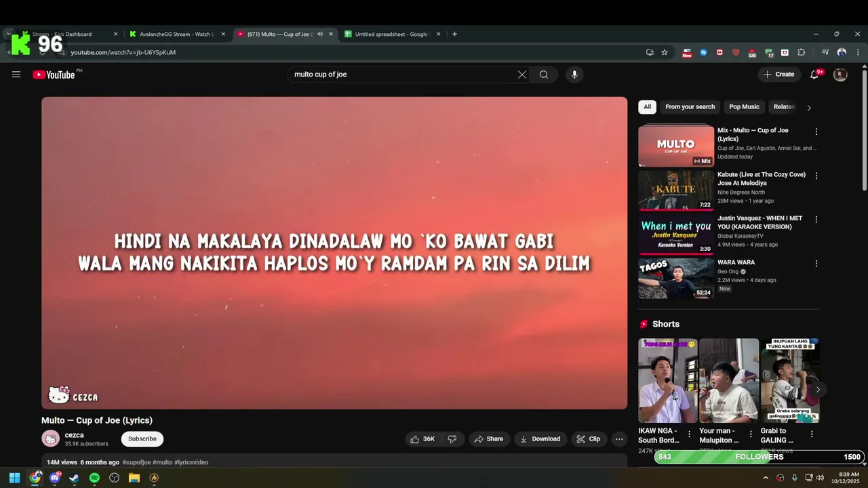Subscribe to the cezca channel
Viewport: 868px width, 488px height.
[x=142, y=439]
